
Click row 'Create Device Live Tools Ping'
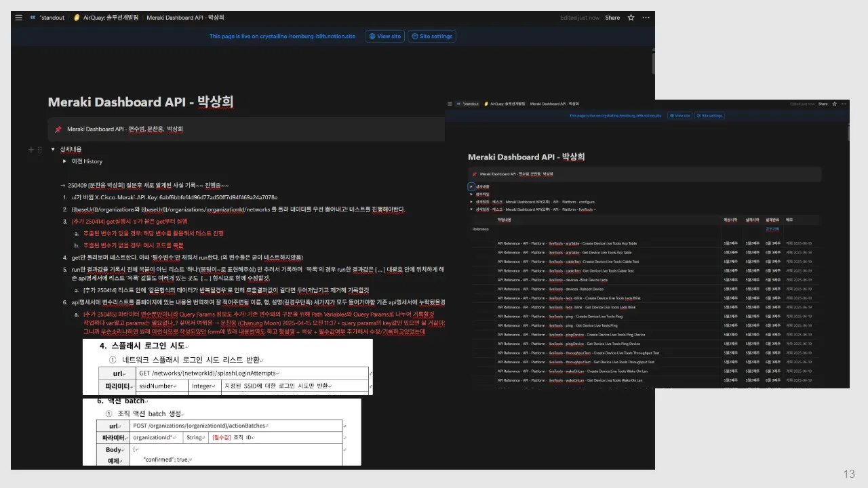tap(559, 317)
